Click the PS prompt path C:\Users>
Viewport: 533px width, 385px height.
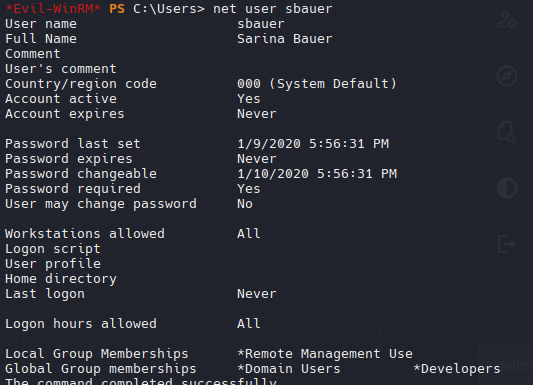[169, 9]
